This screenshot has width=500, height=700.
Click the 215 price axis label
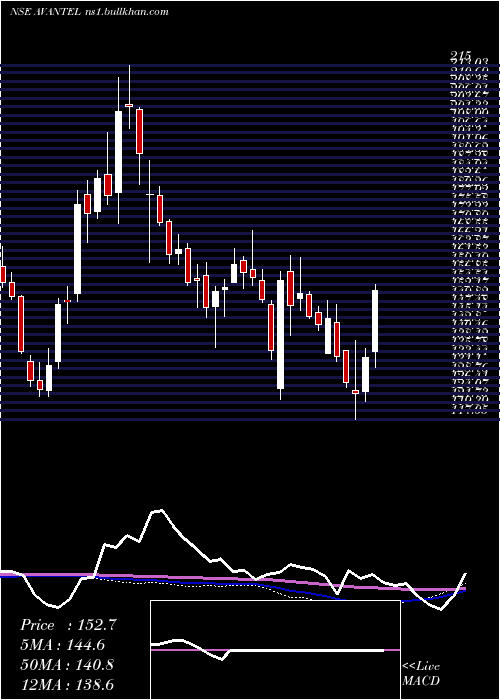point(461,55)
